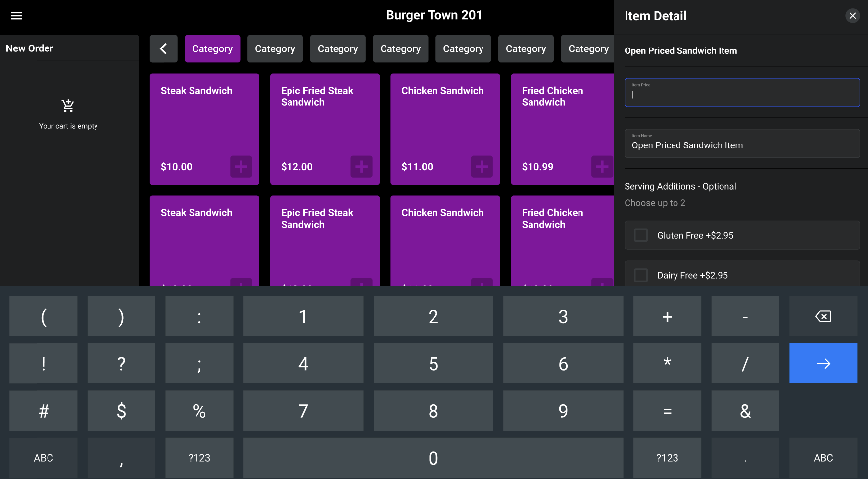Switch to the second Category tab

pyautogui.click(x=275, y=48)
